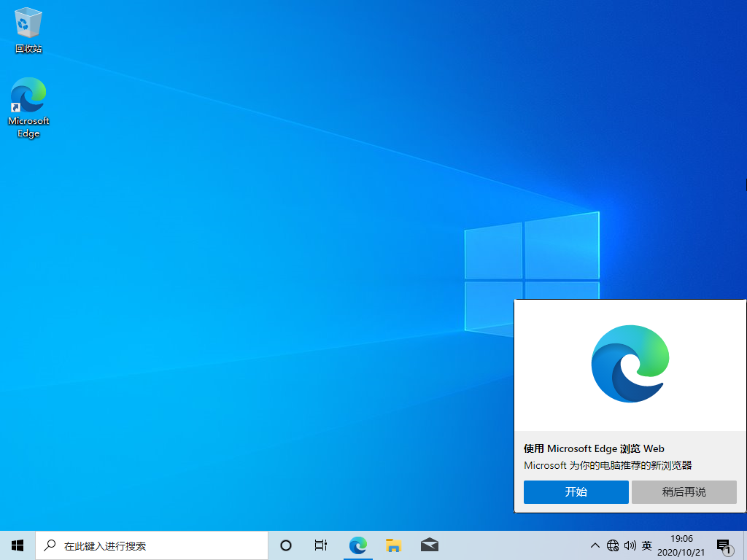Open Task View on the taskbar
Viewport: 747px width, 560px height.
point(320,545)
